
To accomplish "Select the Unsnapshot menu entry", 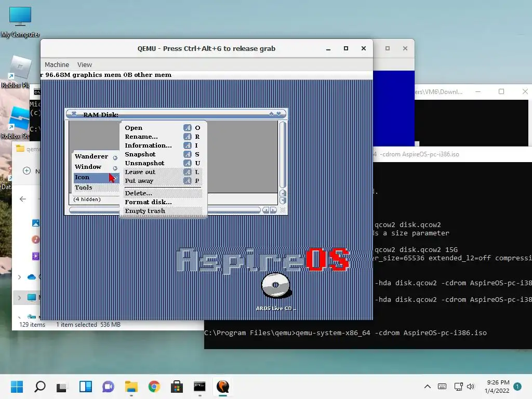I will click(163, 163).
